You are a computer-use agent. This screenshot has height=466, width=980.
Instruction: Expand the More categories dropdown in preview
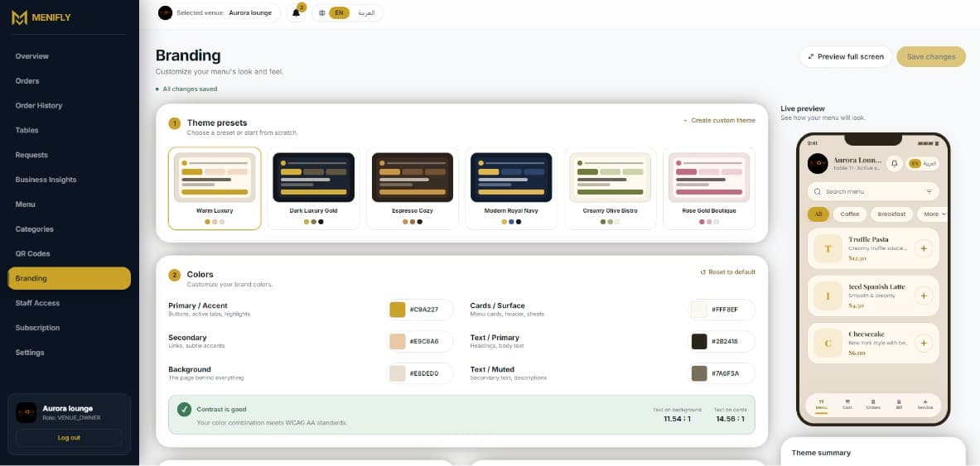(933, 214)
